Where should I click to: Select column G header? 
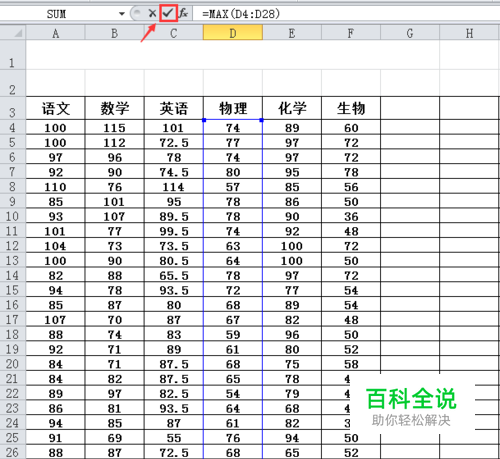coord(410,33)
